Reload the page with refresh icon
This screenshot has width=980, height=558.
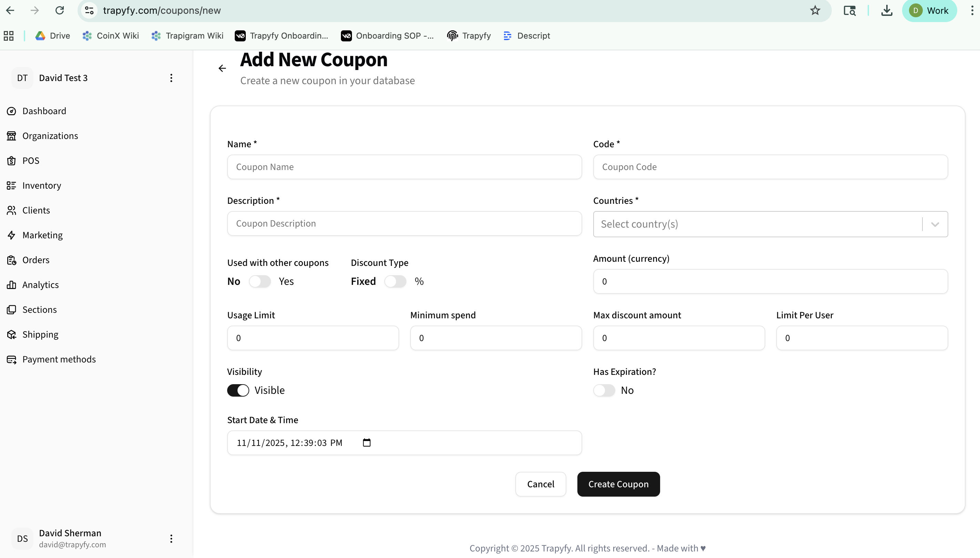(x=60, y=10)
